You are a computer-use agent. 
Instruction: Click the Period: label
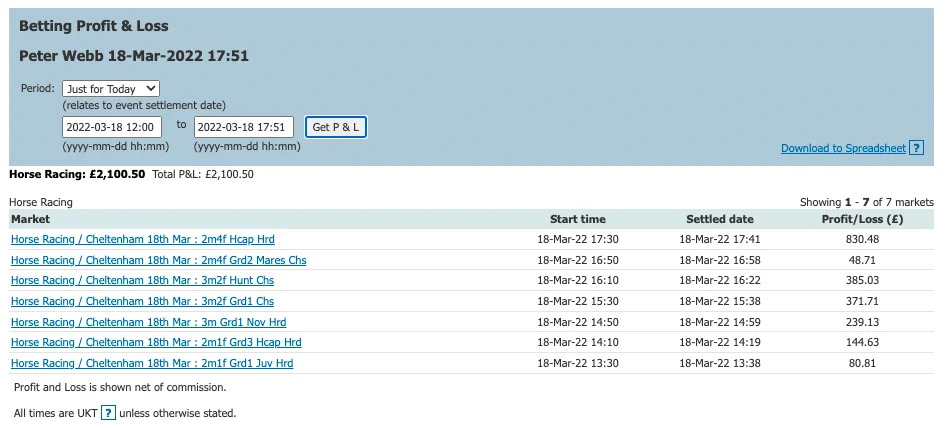pos(38,88)
